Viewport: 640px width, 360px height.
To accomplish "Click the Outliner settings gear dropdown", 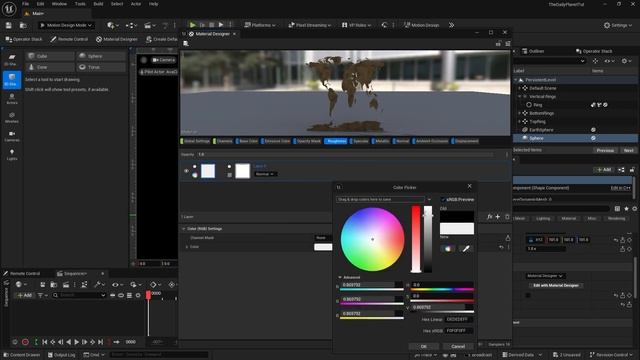I will [626, 61].
